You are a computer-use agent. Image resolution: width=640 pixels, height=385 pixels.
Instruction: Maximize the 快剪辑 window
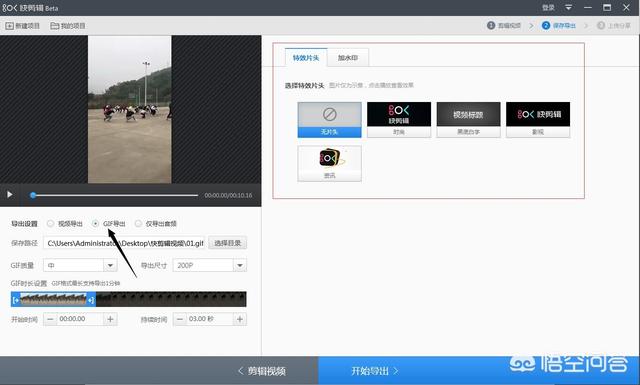(x=607, y=7)
